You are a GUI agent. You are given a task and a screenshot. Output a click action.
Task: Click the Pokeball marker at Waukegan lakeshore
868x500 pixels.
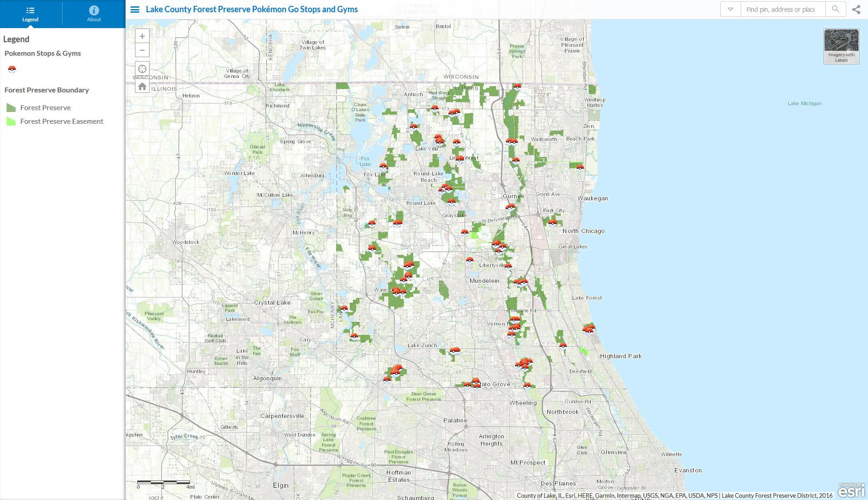pos(580,167)
